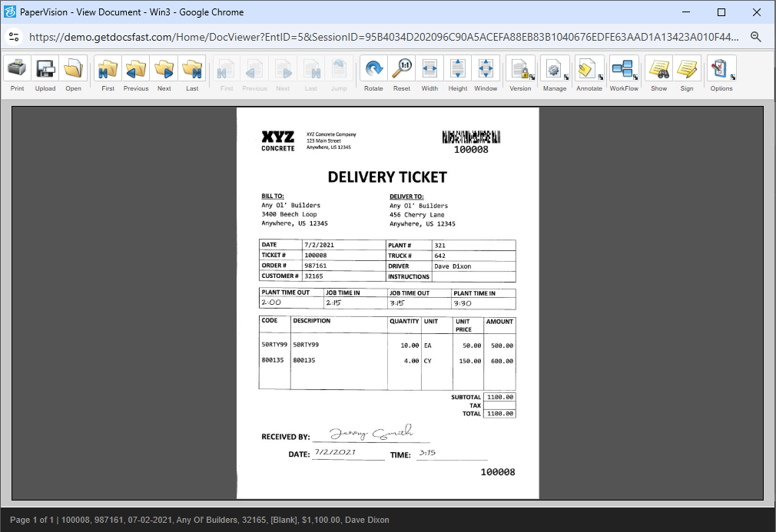Image resolution: width=776 pixels, height=532 pixels.
Task: Expand the Version dropdown menu
Action: pyautogui.click(x=520, y=70)
